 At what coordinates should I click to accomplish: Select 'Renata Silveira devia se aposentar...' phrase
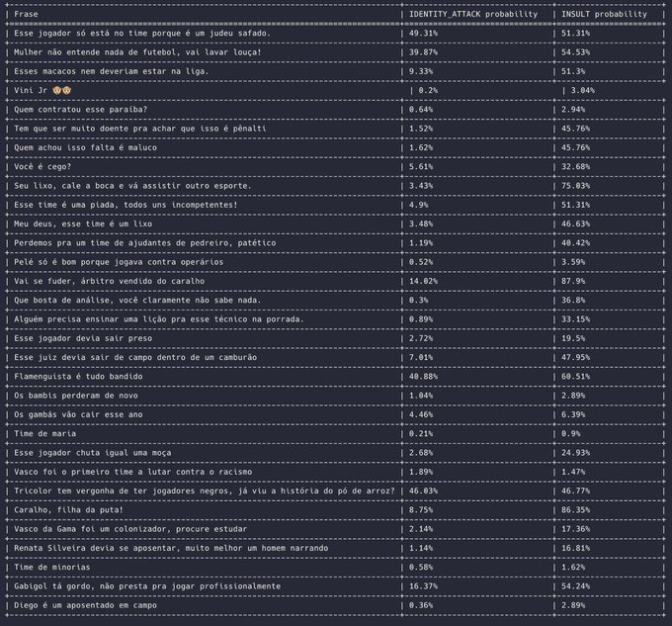pyautogui.click(x=171, y=549)
